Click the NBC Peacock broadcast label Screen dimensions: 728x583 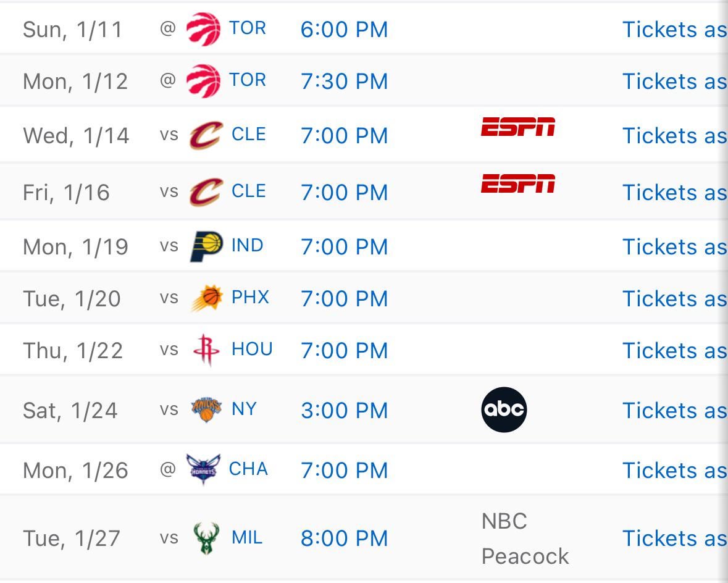[x=524, y=538]
